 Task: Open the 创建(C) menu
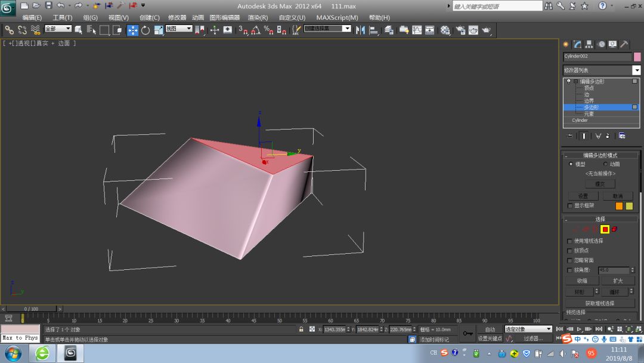150,17
